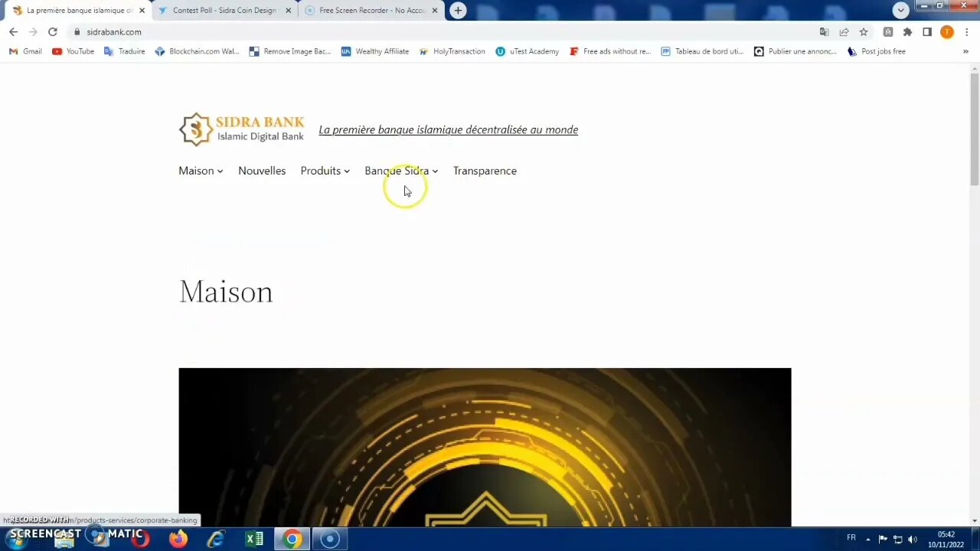Launch Internet Explorer from the taskbar
The height and width of the screenshot is (551, 980).
216,540
